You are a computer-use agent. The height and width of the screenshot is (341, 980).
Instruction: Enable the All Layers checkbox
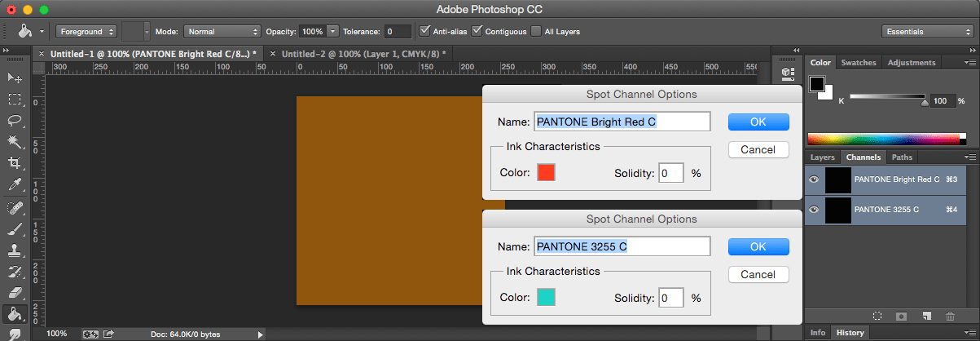coord(536,31)
